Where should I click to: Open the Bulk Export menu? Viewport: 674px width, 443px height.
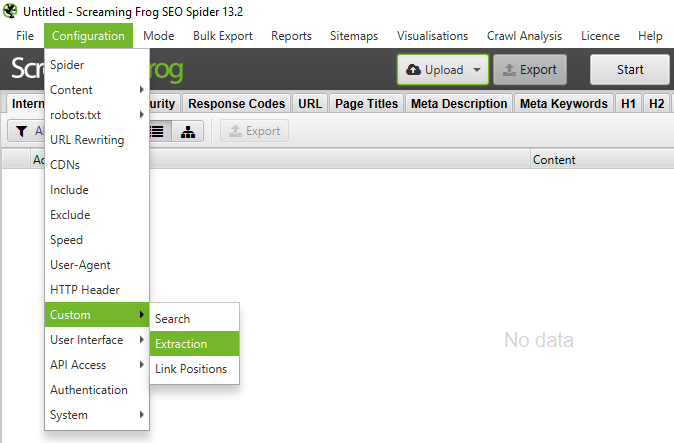tap(223, 36)
